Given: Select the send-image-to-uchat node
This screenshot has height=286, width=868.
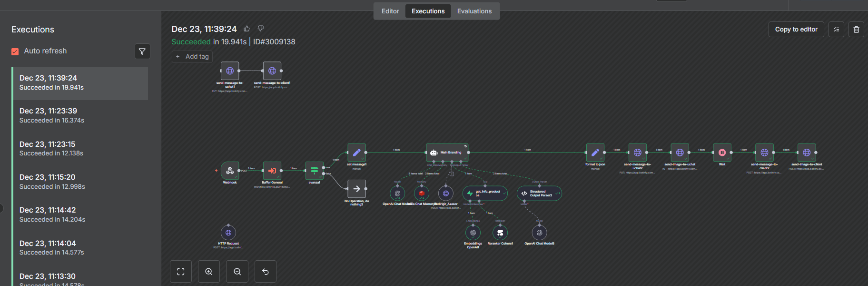Looking at the screenshot, I should pos(680,153).
